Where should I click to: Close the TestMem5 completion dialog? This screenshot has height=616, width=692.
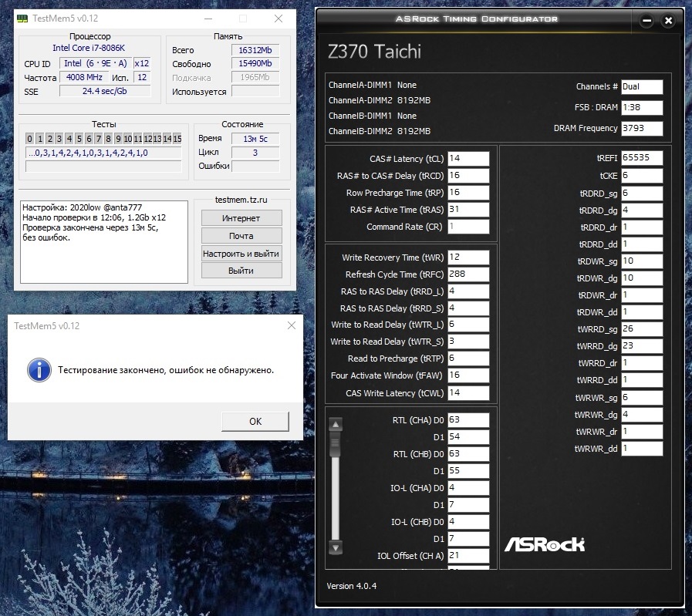(292, 325)
